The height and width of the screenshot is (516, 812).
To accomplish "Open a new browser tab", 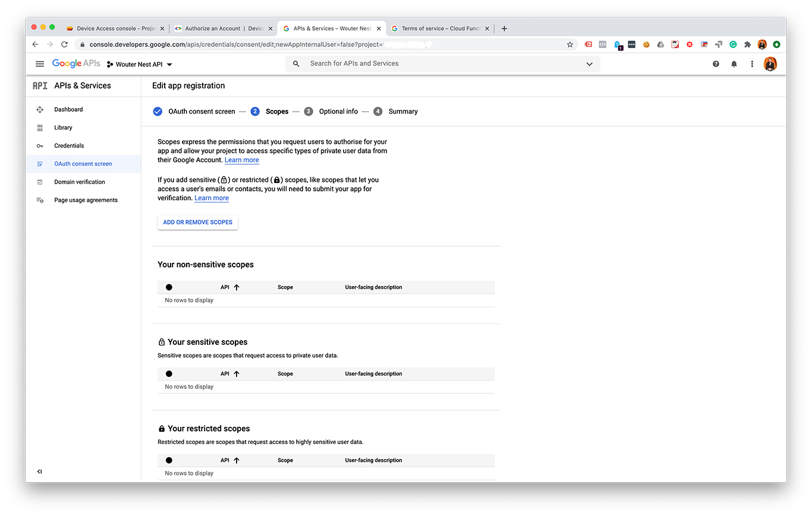I will pyautogui.click(x=504, y=29).
